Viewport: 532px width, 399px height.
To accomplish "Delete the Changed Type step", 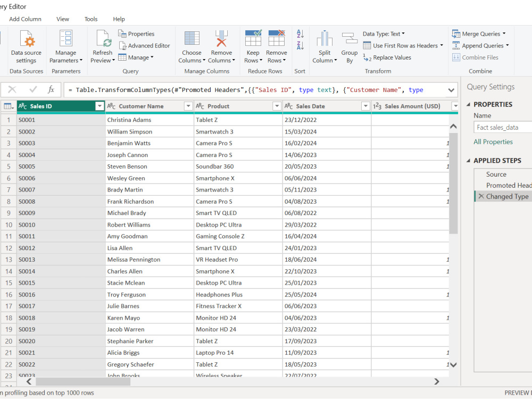I will point(481,196).
